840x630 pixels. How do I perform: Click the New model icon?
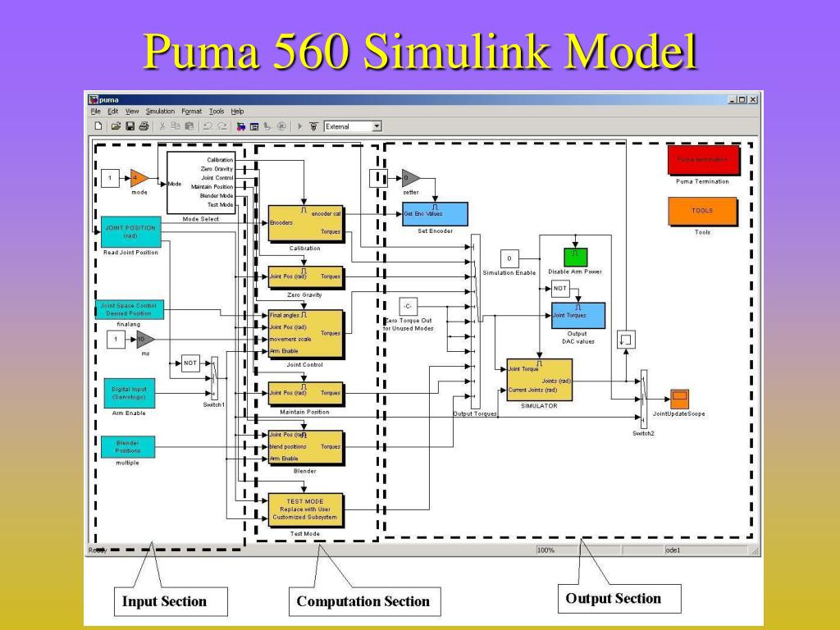tap(98, 126)
